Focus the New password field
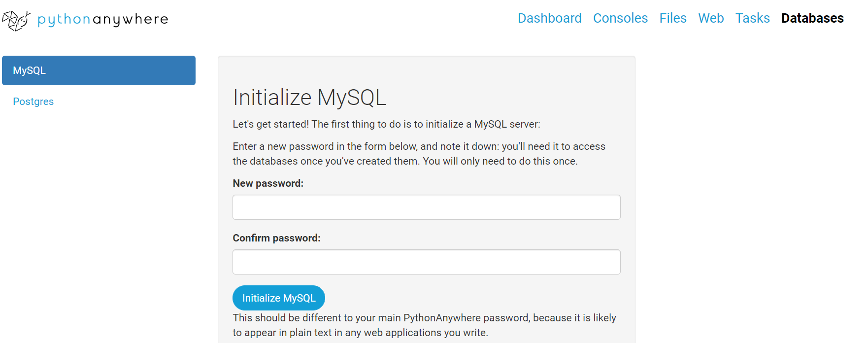Screen dimensions: 868x343 (x=426, y=207)
